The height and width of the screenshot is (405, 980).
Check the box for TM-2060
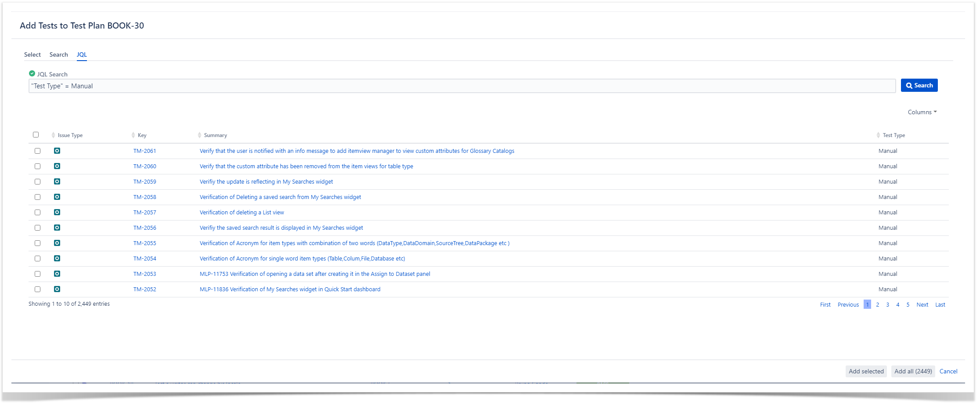point(38,166)
